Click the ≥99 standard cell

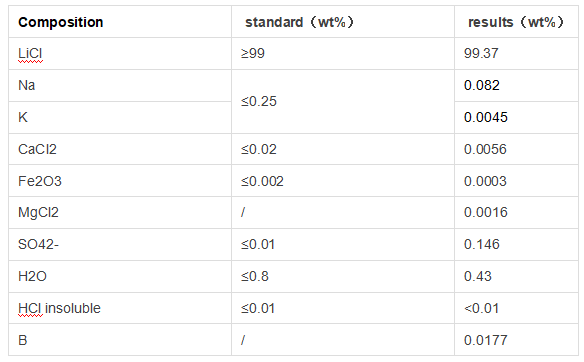[x=343, y=54]
